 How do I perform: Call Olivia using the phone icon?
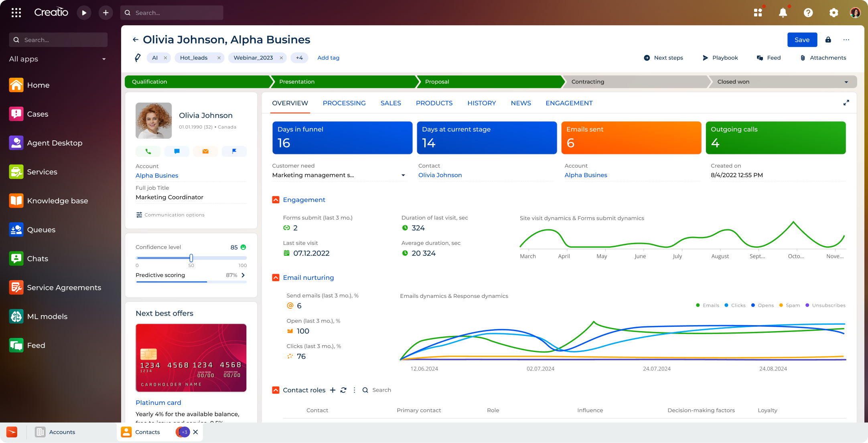148,151
